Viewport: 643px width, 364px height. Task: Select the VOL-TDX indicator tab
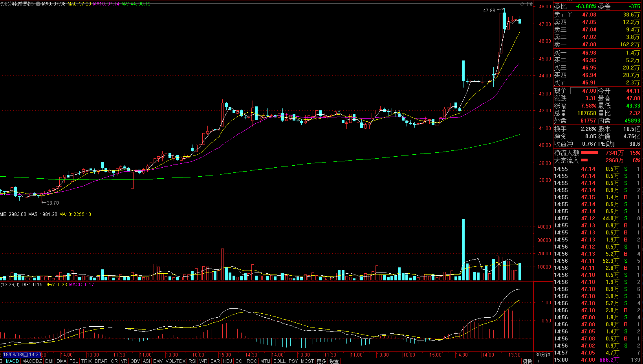coord(176,361)
